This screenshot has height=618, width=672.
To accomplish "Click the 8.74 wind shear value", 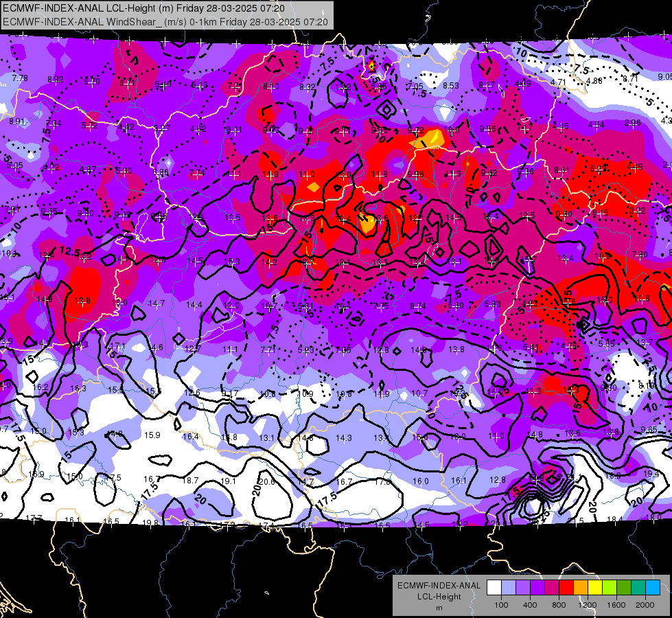I will (418, 306).
